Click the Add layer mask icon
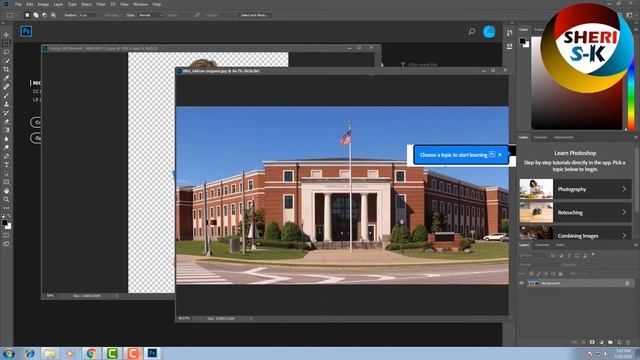The width and height of the screenshot is (640, 360). coord(592,342)
